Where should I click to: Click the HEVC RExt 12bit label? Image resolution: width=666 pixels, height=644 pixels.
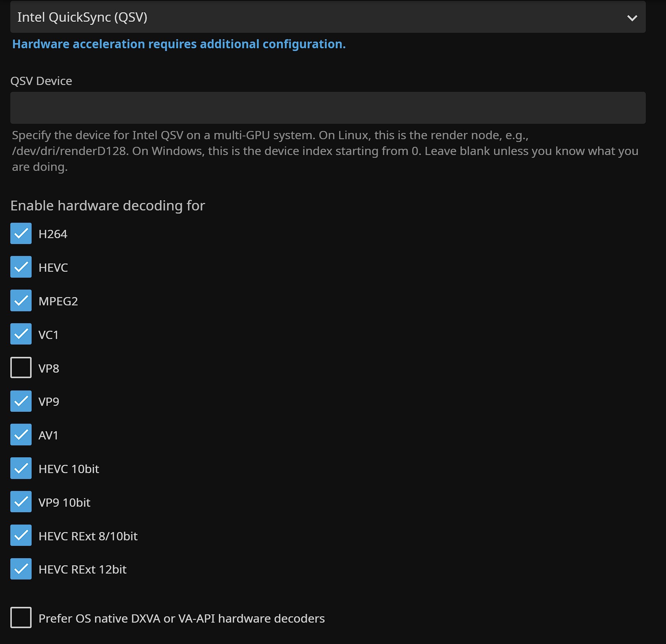pos(82,570)
